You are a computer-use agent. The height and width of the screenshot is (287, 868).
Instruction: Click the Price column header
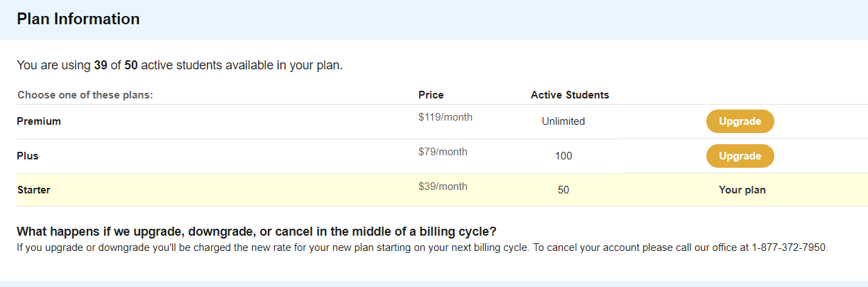pos(431,95)
